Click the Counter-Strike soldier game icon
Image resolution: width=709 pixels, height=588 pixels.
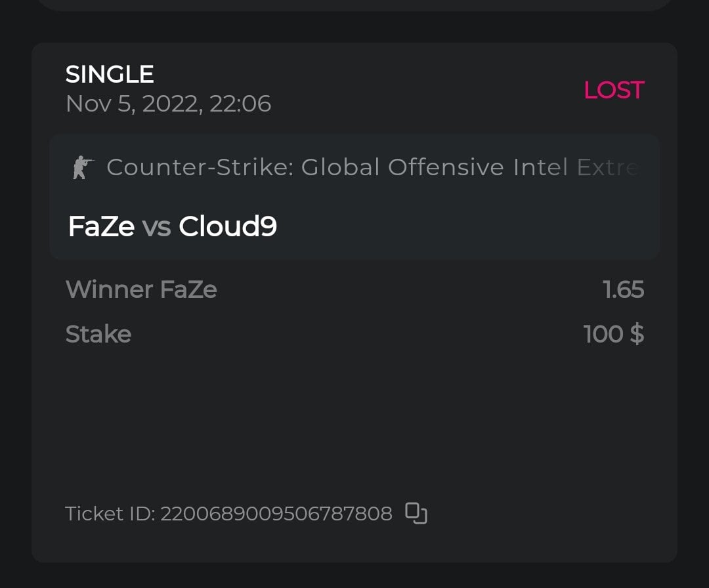coord(83,168)
